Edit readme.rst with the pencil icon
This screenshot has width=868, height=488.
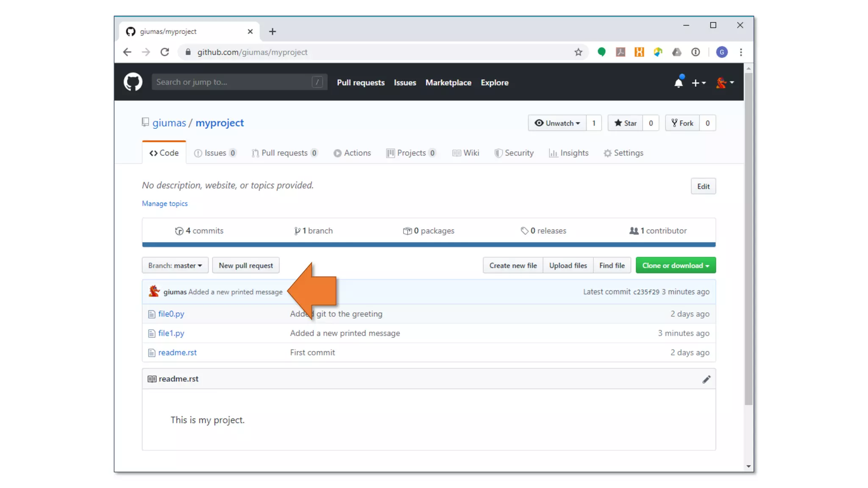coord(706,379)
